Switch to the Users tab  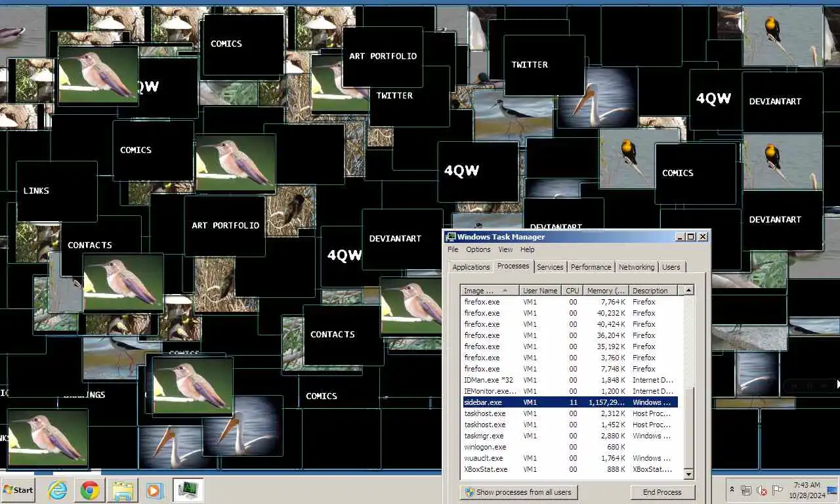click(671, 267)
